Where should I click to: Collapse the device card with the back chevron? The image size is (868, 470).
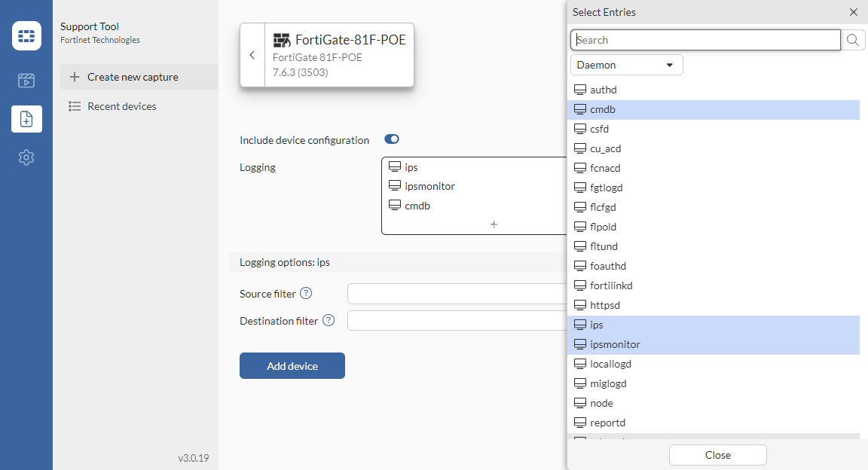(252, 54)
